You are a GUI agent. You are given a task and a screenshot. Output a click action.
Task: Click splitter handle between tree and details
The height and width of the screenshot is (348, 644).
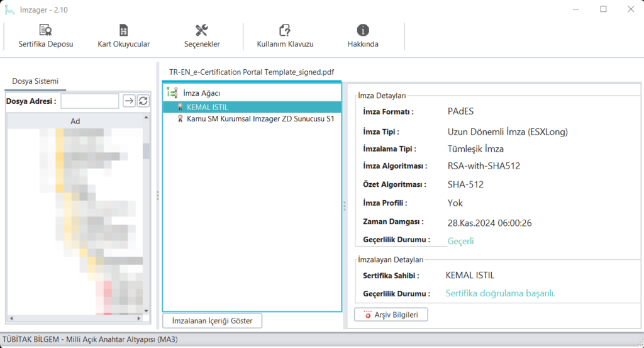point(344,206)
